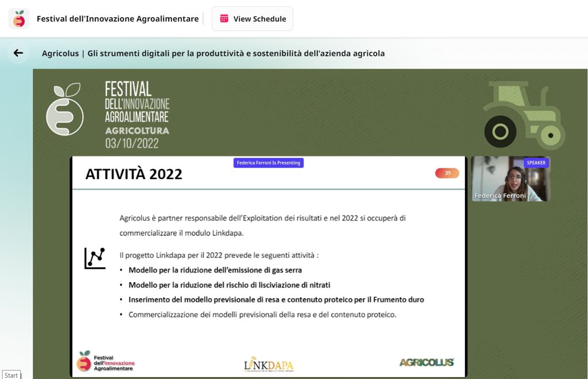Click the festival logo in the slide footer
Screen dimensions: 588x379
[x=106, y=361]
